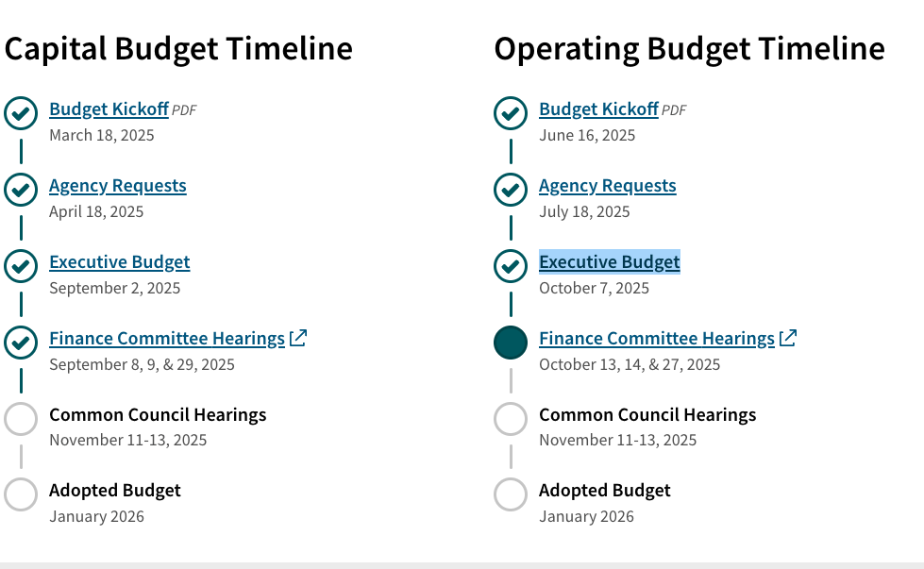Click filled current-step marker in Operating timeline
Viewport: 924px width, 569px height.
click(511, 342)
